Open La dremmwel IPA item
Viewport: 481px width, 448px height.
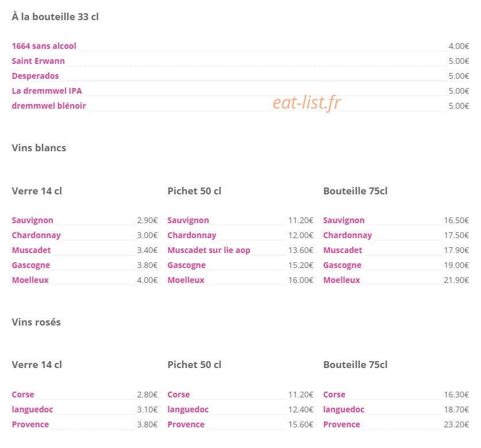point(47,91)
